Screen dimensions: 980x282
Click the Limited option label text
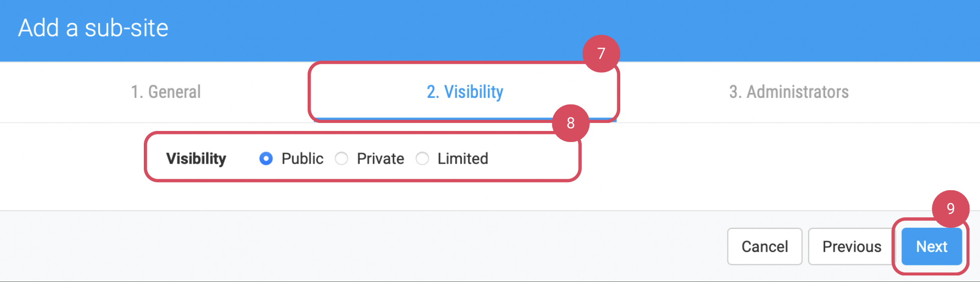point(462,159)
